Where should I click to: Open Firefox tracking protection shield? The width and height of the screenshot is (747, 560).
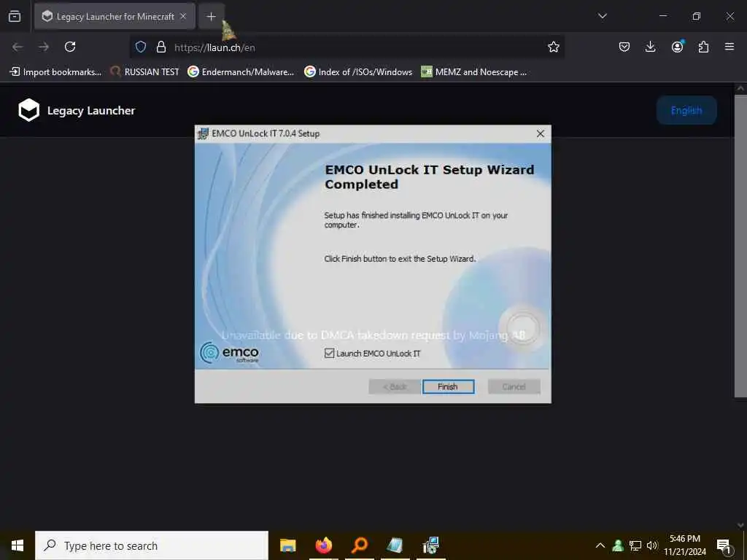click(141, 47)
